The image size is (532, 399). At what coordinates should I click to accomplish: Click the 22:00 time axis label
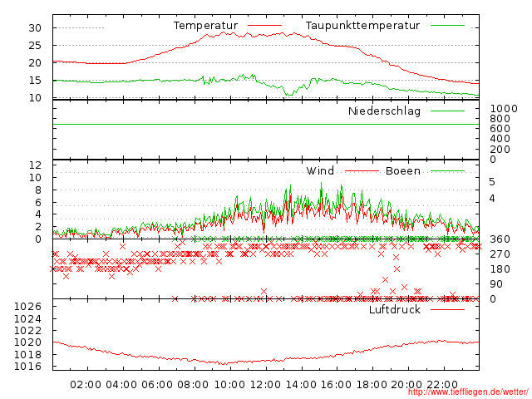coord(443,384)
